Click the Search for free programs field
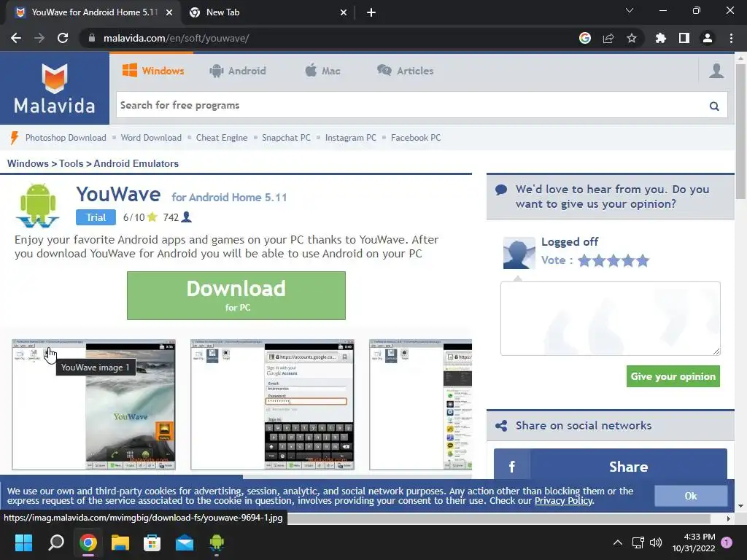This screenshot has width=747, height=560. point(411,105)
